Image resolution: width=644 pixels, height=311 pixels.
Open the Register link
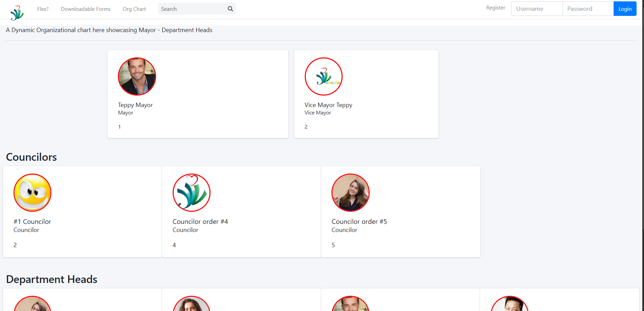(496, 8)
